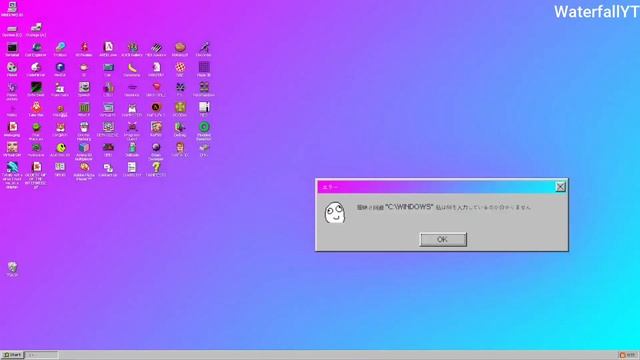The width and height of the screenshot is (640, 360).
Task: Close the error dialog with X button
Action: 560,187
